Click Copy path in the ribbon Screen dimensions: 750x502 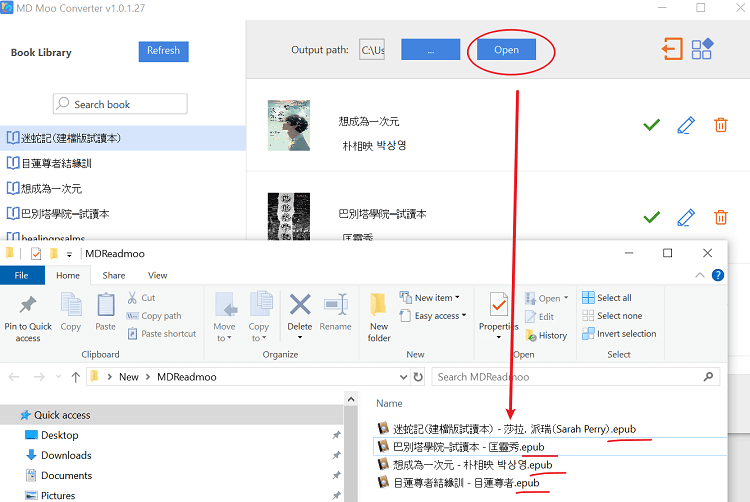[x=154, y=316]
